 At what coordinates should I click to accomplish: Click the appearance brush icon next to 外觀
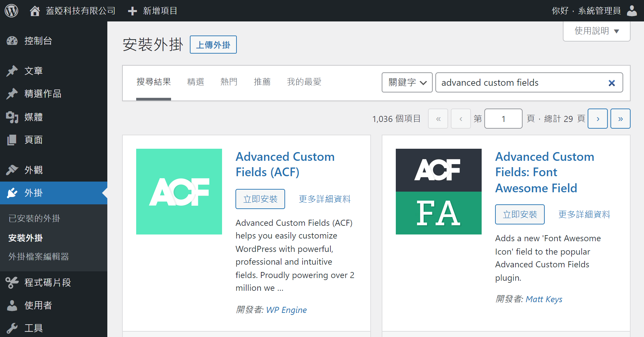coord(12,170)
